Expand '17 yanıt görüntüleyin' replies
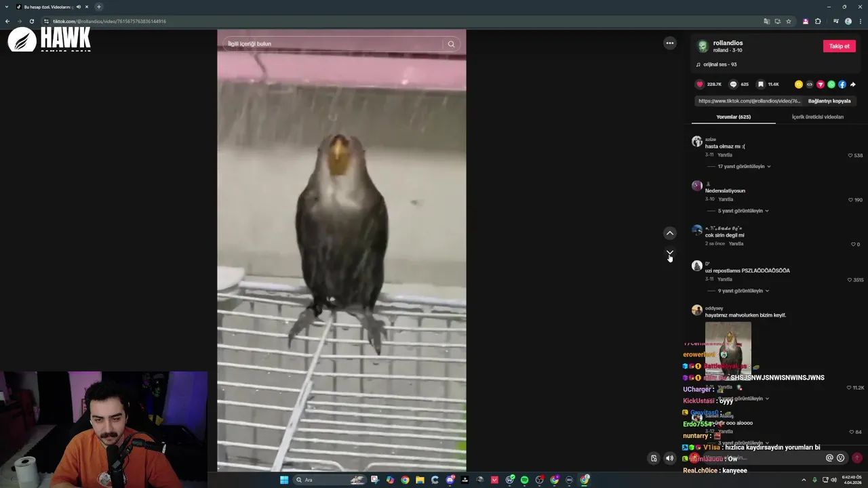The width and height of the screenshot is (868, 488). [x=743, y=166]
